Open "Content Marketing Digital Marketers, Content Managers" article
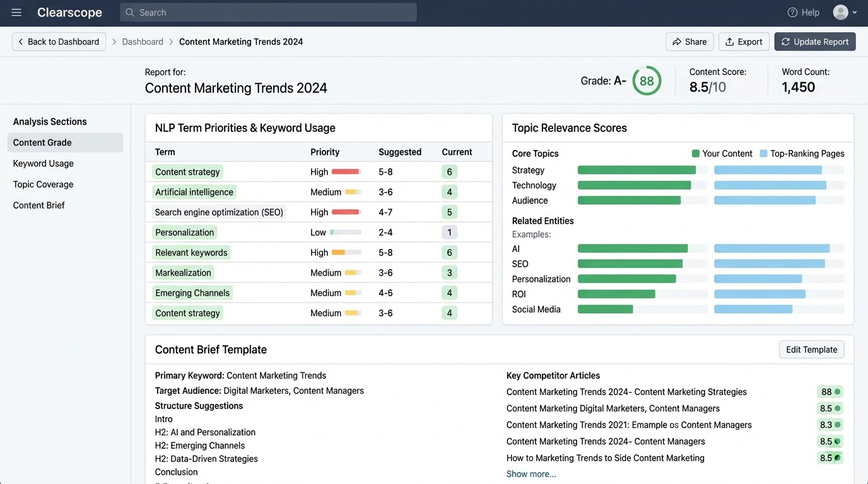This screenshot has width=868, height=484. 613,408
